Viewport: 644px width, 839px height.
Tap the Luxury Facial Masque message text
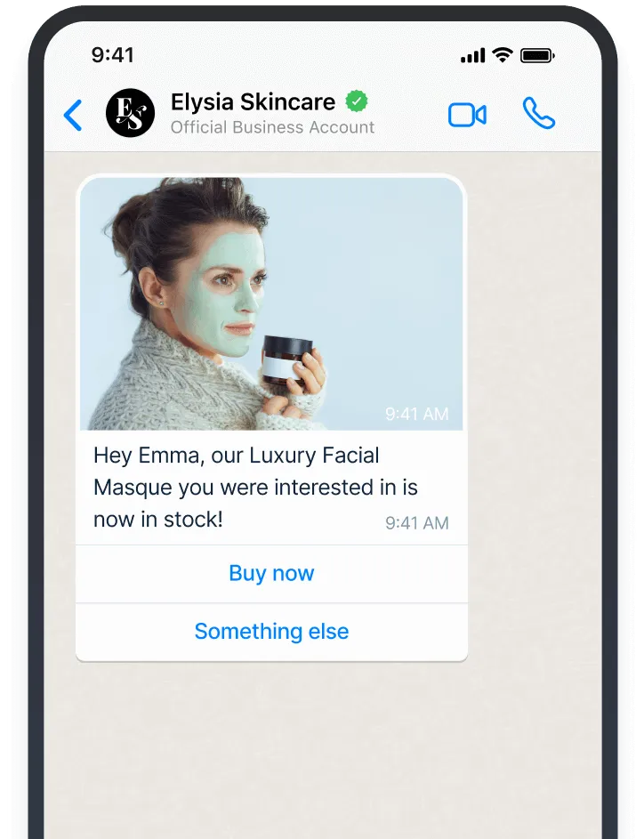(x=255, y=487)
